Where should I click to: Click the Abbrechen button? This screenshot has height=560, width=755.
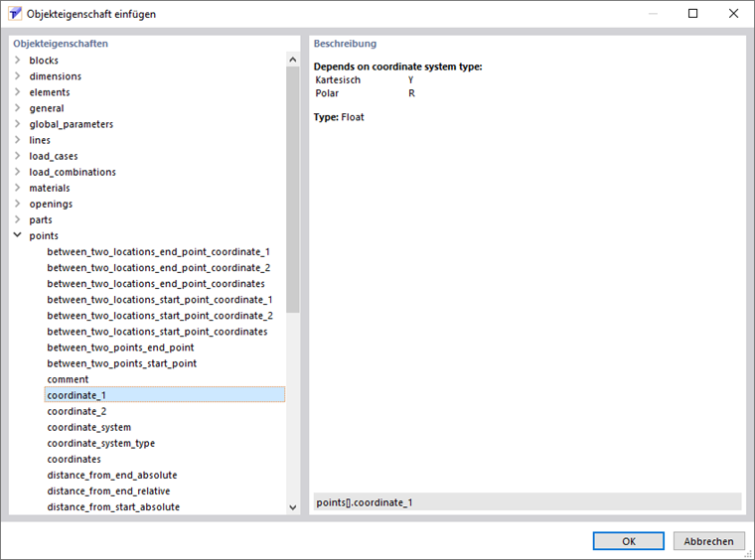pyautogui.click(x=708, y=541)
